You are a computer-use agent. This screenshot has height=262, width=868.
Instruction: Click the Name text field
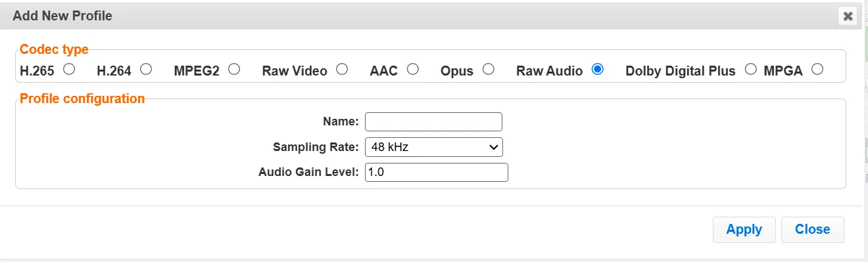pyautogui.click(x=433, y=122)
